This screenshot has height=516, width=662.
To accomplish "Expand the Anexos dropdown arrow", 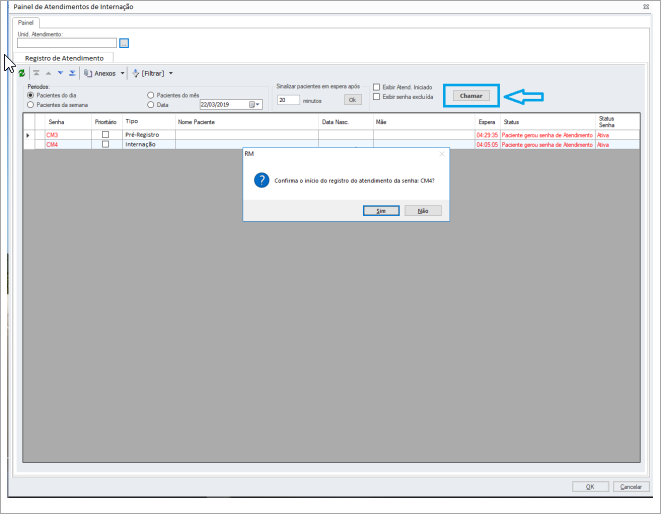I will coord(122,73).
